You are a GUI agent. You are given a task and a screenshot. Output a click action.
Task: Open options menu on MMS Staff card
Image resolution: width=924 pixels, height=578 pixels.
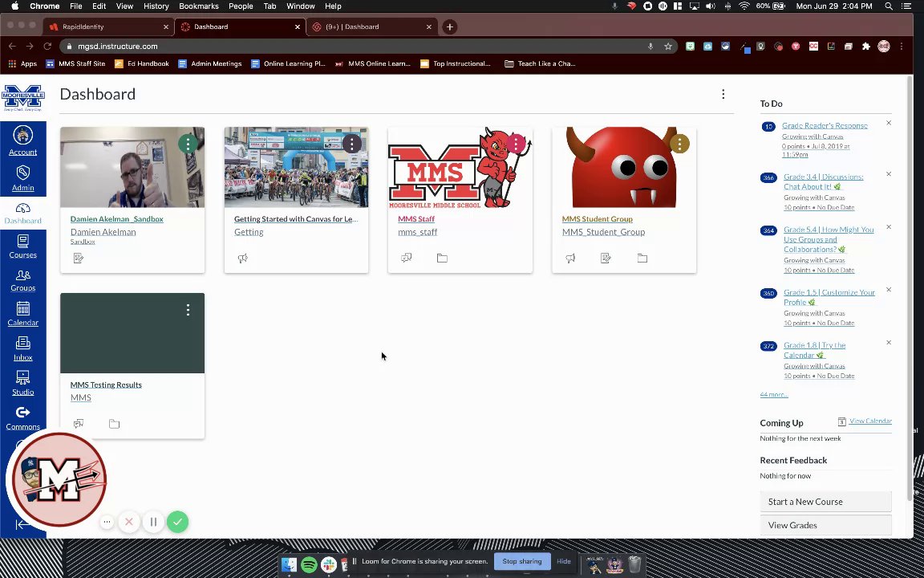tap(516, 144)
